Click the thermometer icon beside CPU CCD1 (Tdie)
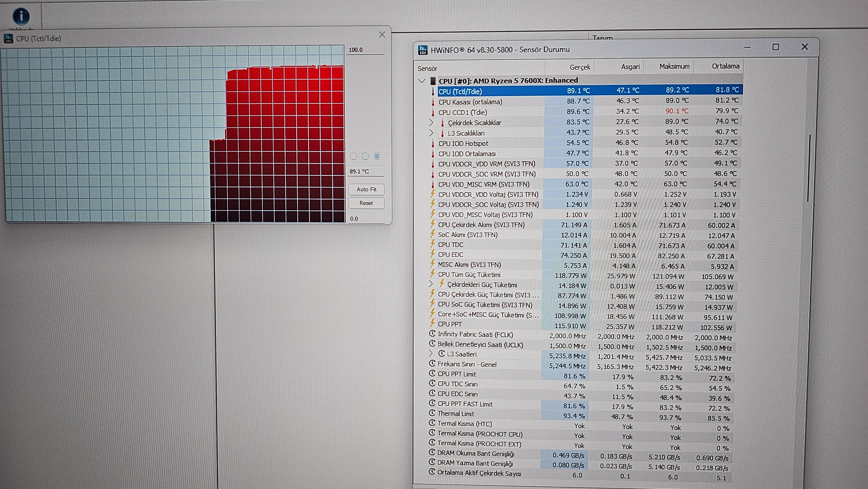Viewport: 868px width, 489px height. [433, 112]
